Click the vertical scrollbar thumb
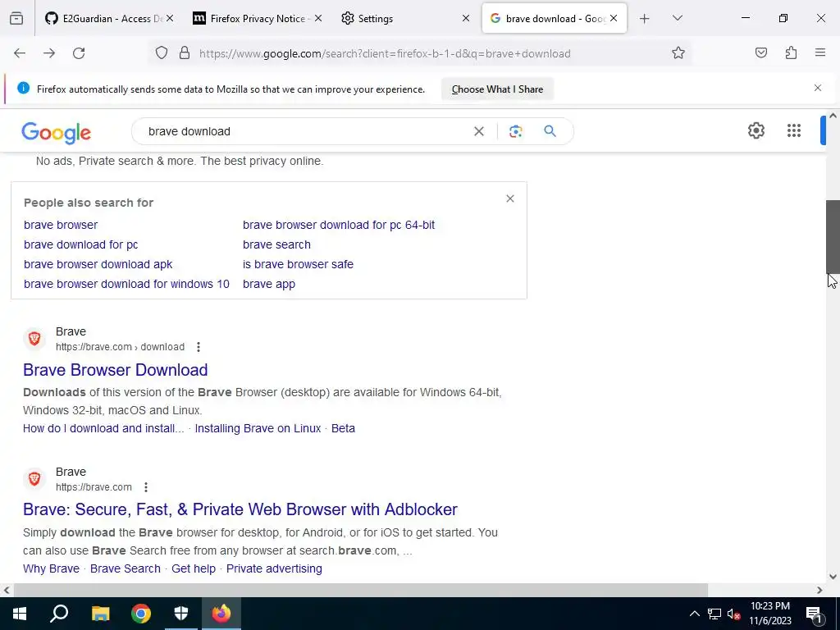Viewport: 840px width, 630px height. 833,237
